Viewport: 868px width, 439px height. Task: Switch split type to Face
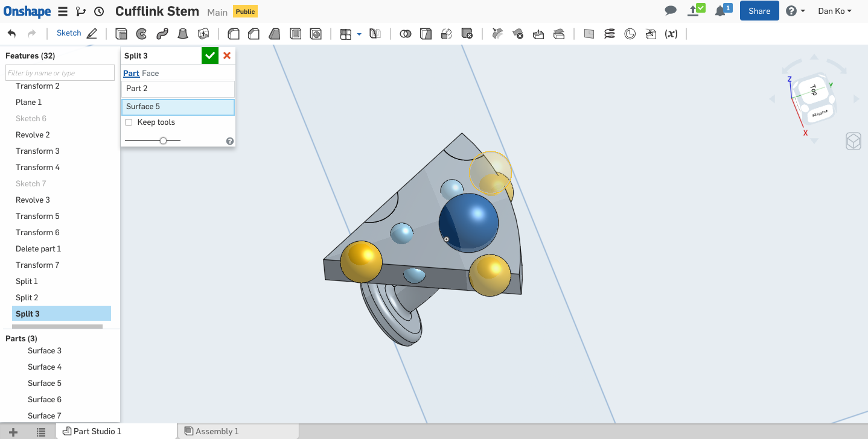[x=150, y=74]
